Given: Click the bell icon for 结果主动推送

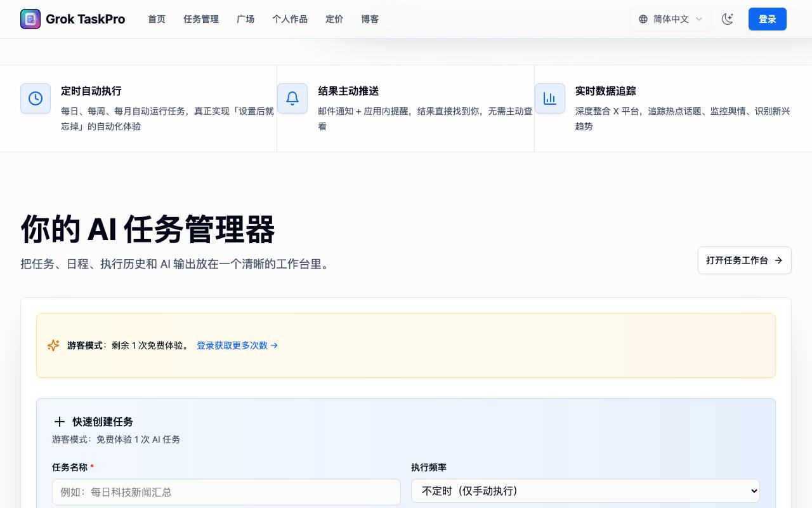Looking at the screenshot, I should 292,98.
